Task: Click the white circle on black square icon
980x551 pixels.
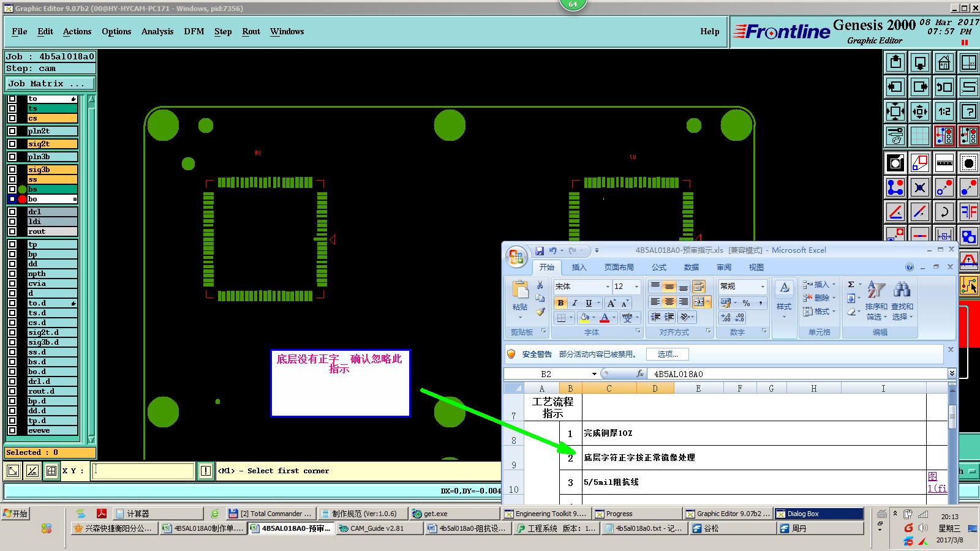Action: [895, 163]
